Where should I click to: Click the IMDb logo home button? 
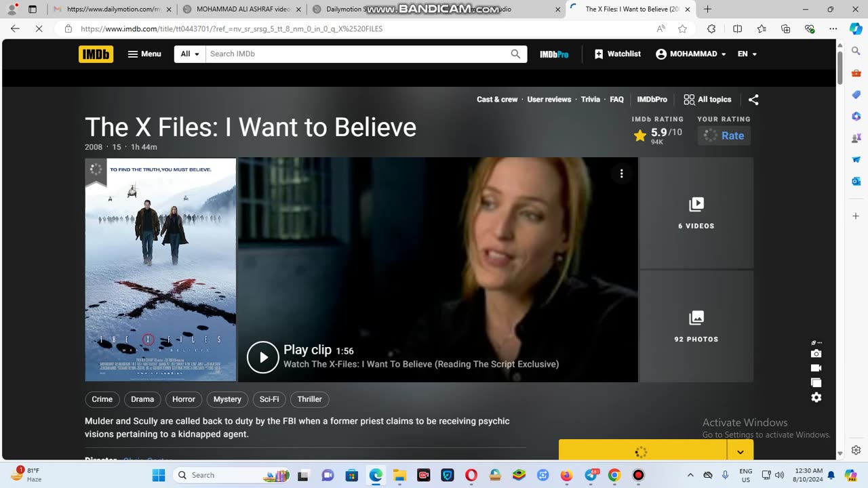tap(96, 54)
